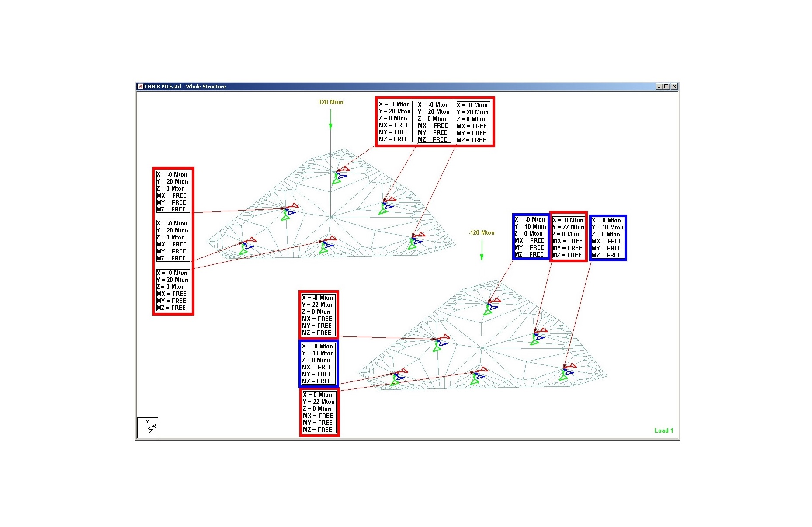Select leftmost pile support of upper cap
Screen dimensions: 812x527
[x=247, y=245]
